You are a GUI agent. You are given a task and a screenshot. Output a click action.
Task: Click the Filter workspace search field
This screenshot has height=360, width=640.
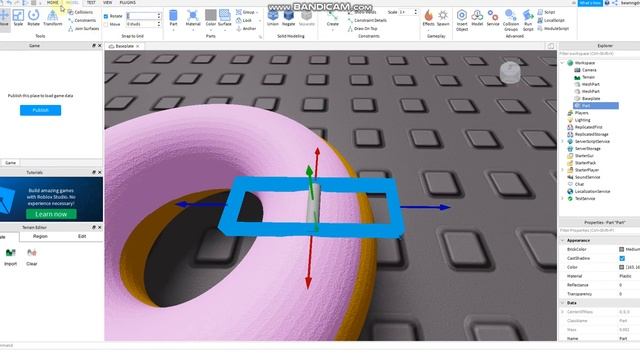pos(598,54)
